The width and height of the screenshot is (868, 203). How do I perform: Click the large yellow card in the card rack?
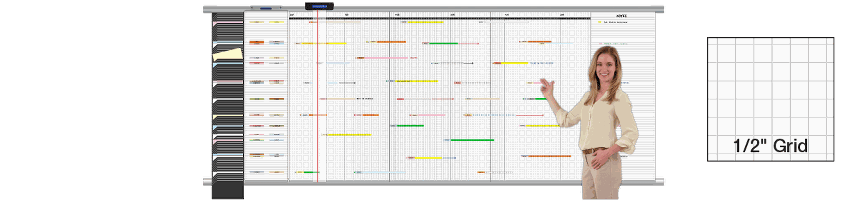[228, 55]
